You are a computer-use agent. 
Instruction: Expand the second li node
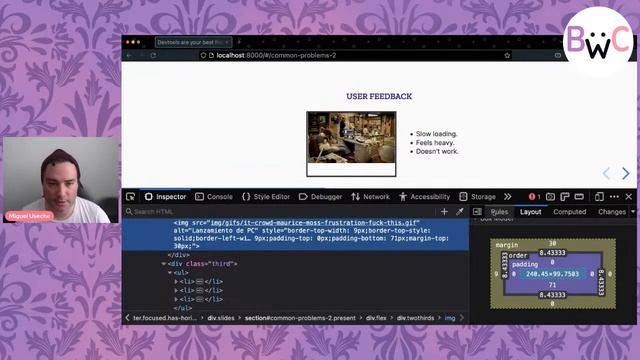coord(176,291)
